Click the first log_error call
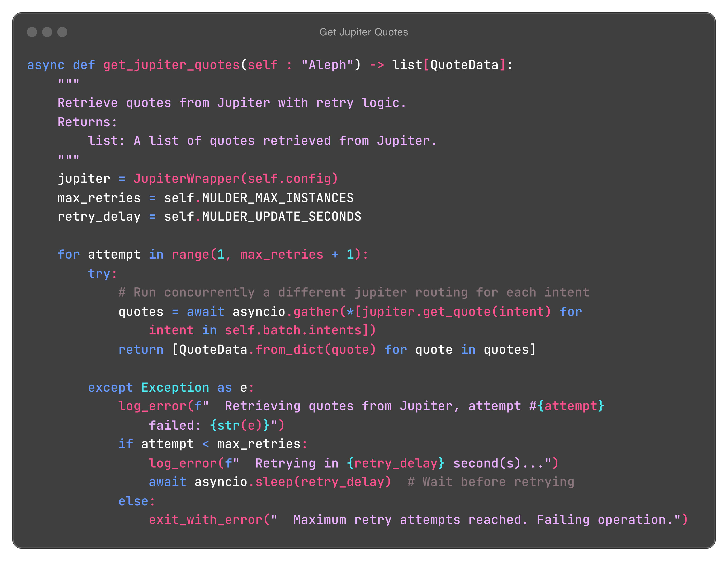Screen dimensions: 728x561 click(x=152, y=406)
